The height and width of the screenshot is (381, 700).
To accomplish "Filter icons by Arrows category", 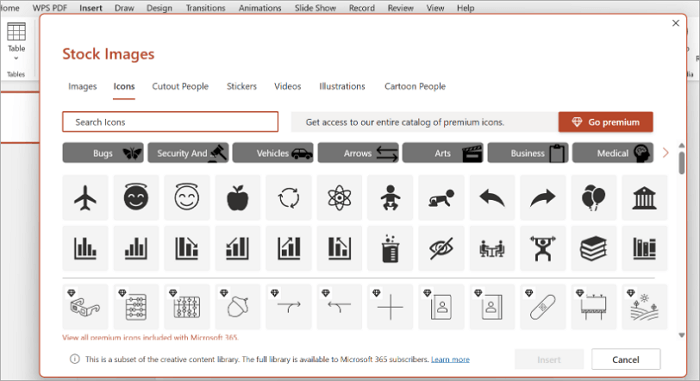I will [358, 153].
